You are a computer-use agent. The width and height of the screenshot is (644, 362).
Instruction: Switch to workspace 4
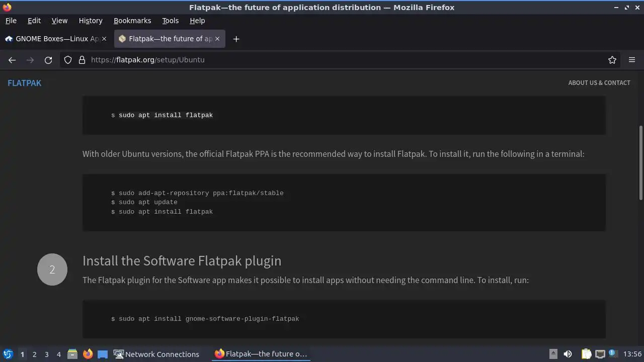[x=58, y=354]
